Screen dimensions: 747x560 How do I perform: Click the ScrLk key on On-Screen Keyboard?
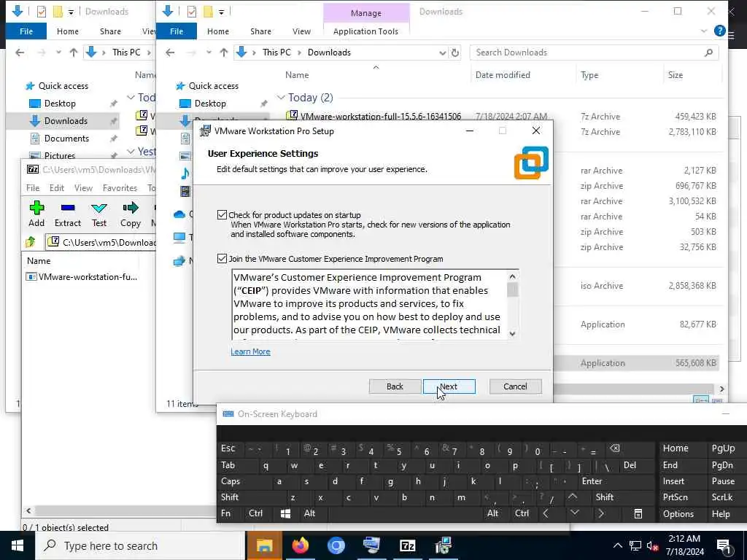tap(721, 497)
